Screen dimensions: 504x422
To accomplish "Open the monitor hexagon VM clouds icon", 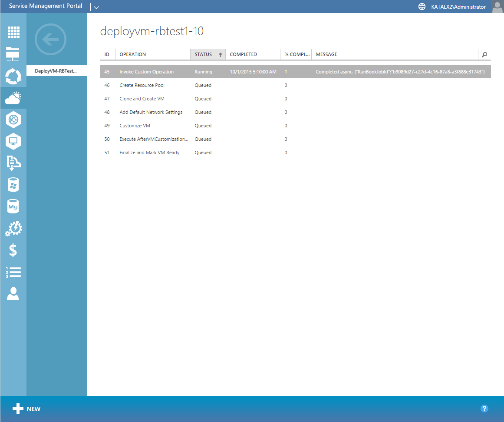I will tap(13, 141).
